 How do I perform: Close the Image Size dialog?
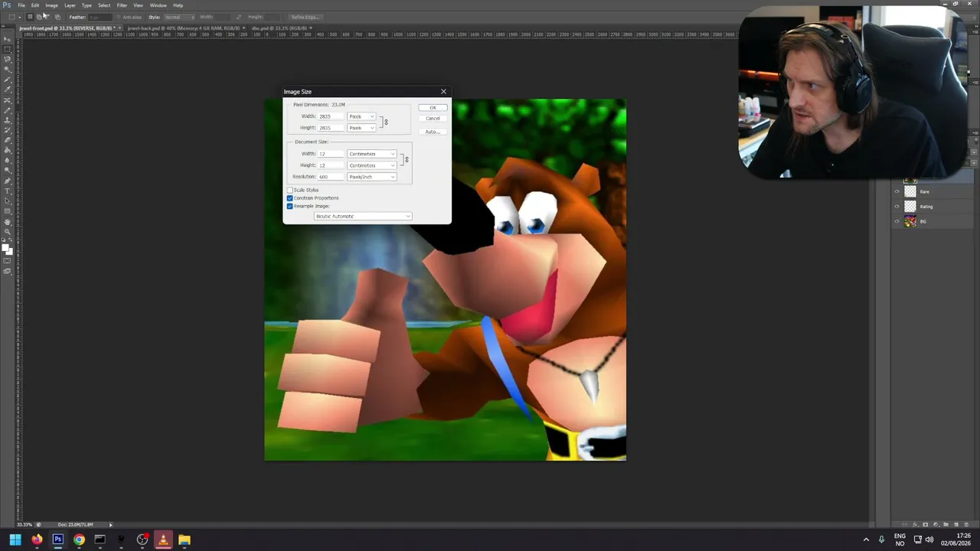tap(443, 92)
